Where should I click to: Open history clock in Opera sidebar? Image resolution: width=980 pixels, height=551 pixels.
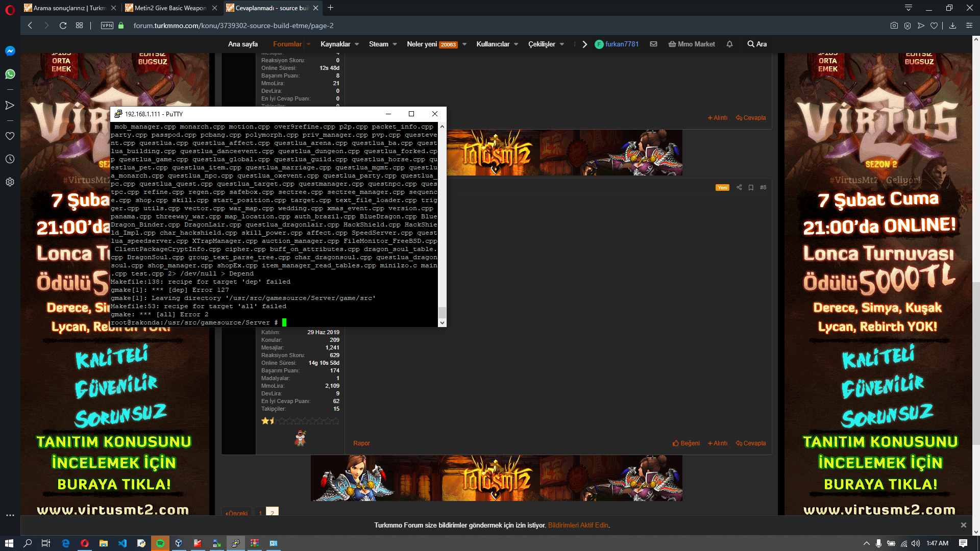coord(10,159)
